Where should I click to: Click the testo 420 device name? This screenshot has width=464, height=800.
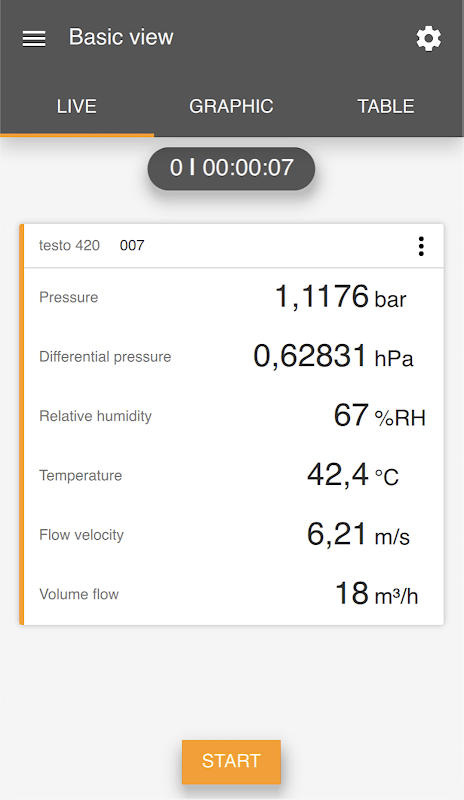69,245
